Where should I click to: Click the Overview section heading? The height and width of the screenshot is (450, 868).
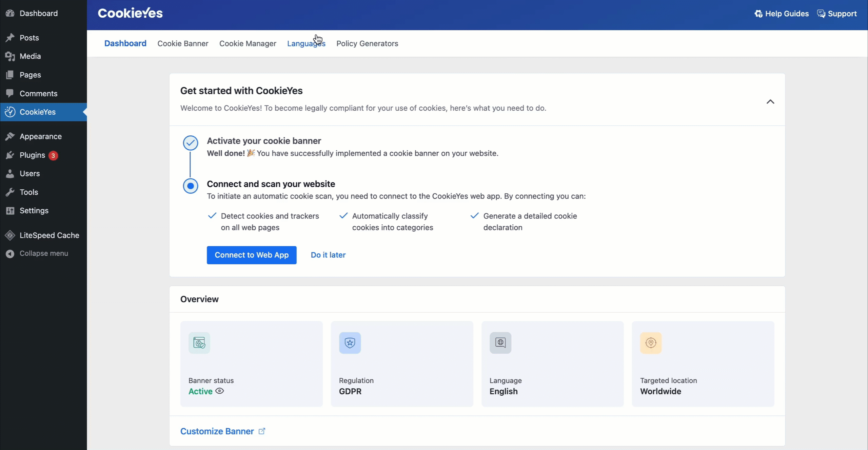(199, 299)
